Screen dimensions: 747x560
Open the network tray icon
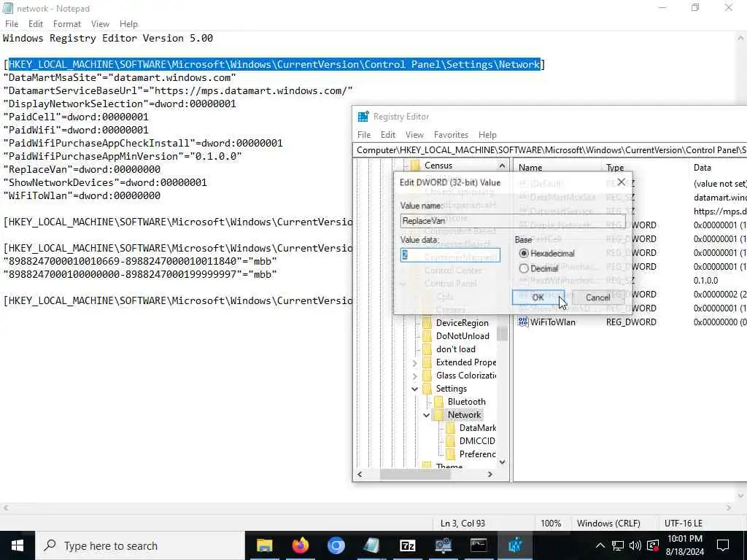pyautogui.click(x=618, y=545)
